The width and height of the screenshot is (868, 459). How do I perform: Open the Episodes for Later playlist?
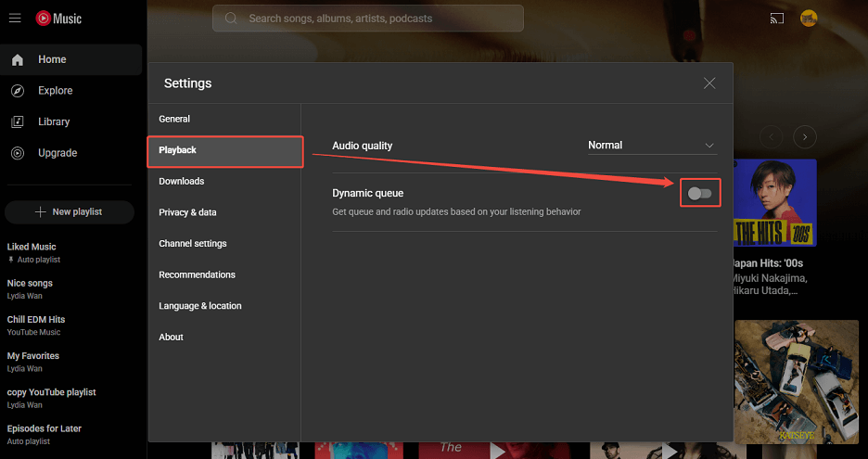[70, 435]
